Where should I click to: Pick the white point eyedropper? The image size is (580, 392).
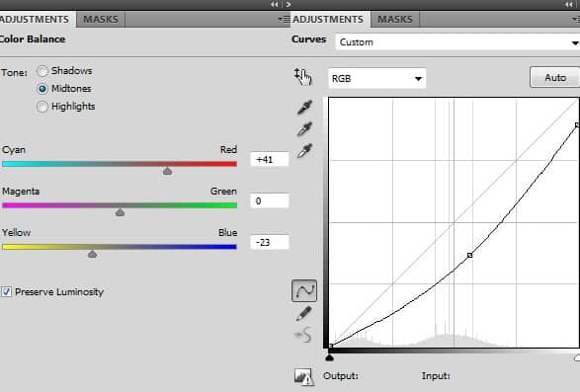click(304, 151)
